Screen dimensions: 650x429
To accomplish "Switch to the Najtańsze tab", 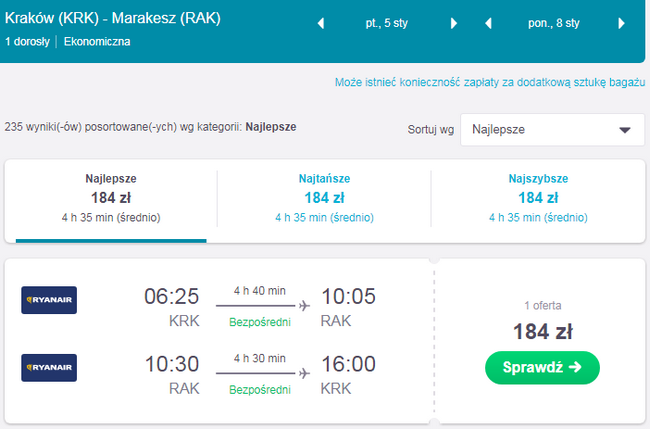I will (324, 198).
